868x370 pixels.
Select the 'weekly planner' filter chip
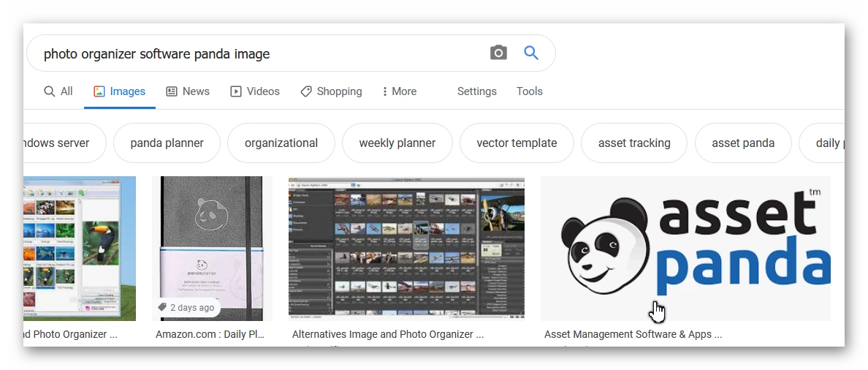tap(397, 143)
